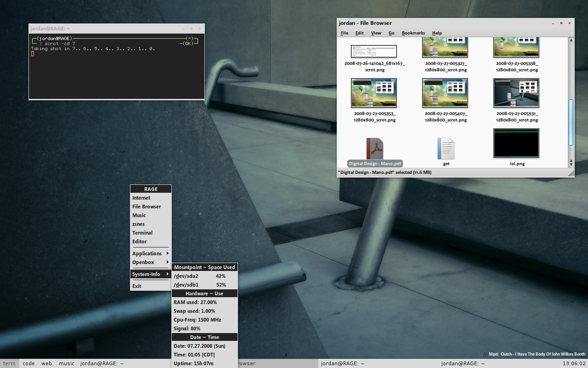The height and width of the screenshot is (368, 588).
Task: Select the 141042_681x167_scrot.png thumbnail
Action: pos(374,51)
